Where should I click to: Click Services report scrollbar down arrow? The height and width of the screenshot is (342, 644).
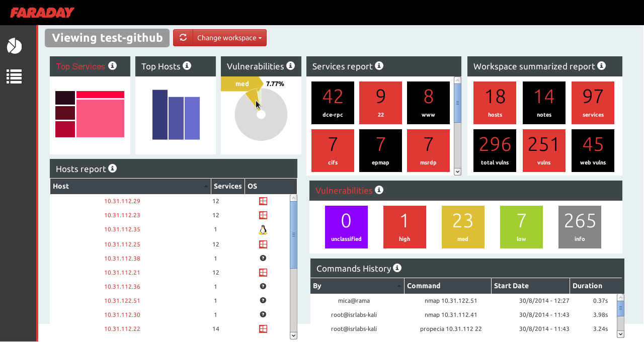[x=457, y=172]
